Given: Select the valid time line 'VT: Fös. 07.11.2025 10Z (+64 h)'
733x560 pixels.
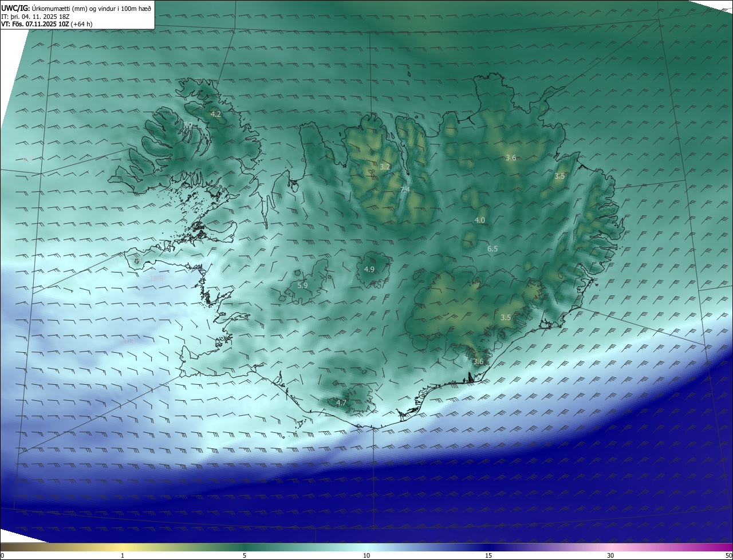Looking at the screenshot, I should 47,24.
